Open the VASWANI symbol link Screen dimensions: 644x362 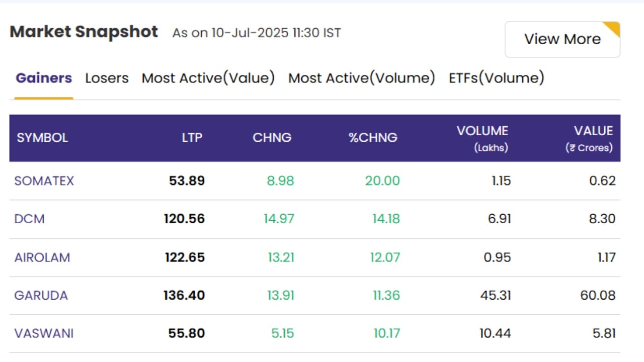[44, 333]
